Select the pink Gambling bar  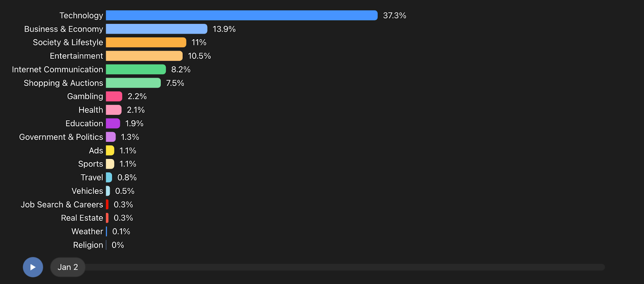(114, 97)
